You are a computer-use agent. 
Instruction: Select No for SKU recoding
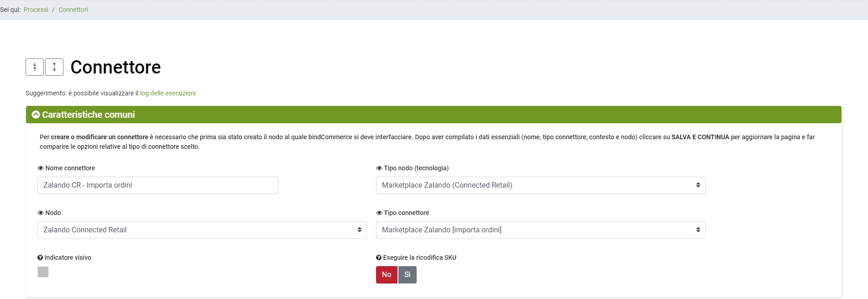coord(387,275)
